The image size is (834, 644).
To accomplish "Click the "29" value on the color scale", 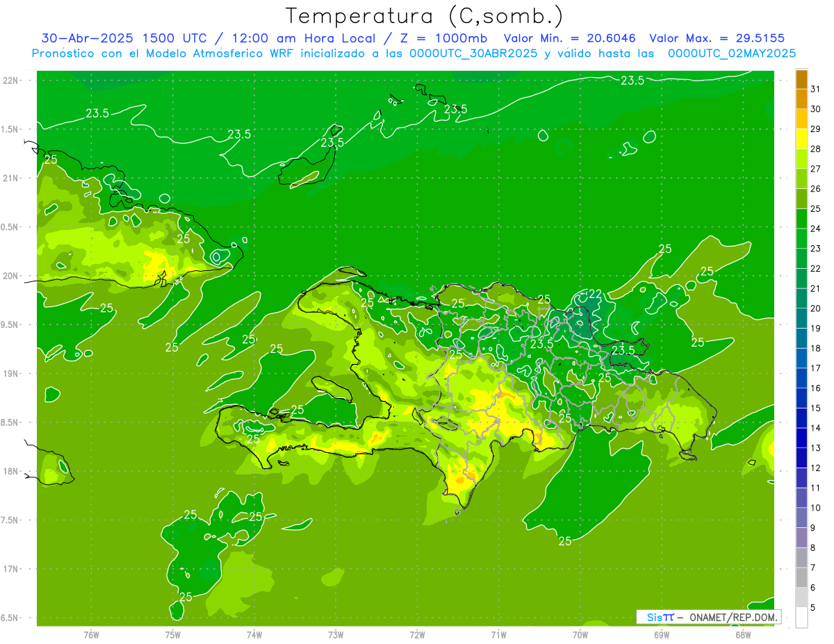I will click(x=816, y=129).
